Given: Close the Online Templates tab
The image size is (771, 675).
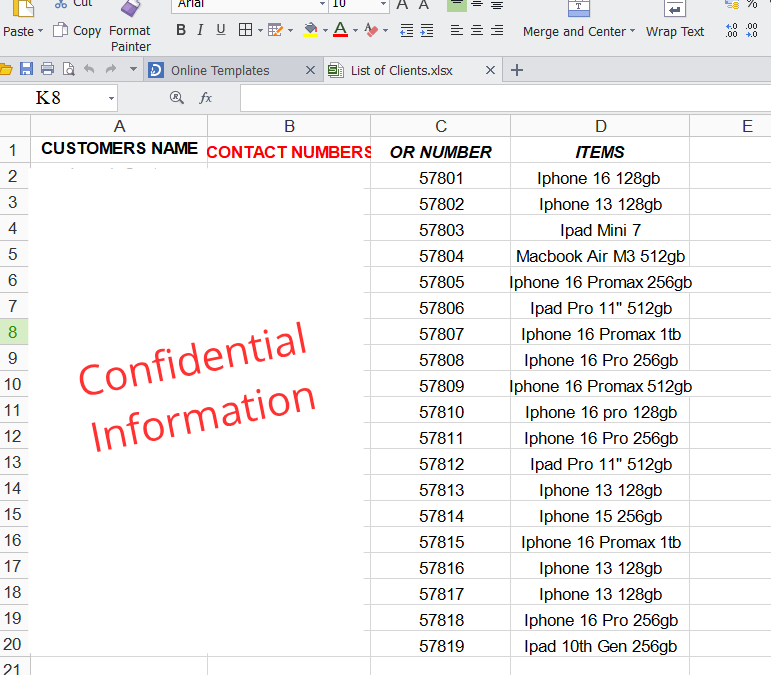Looking at the screenshot, I should (x=310, y=70).
